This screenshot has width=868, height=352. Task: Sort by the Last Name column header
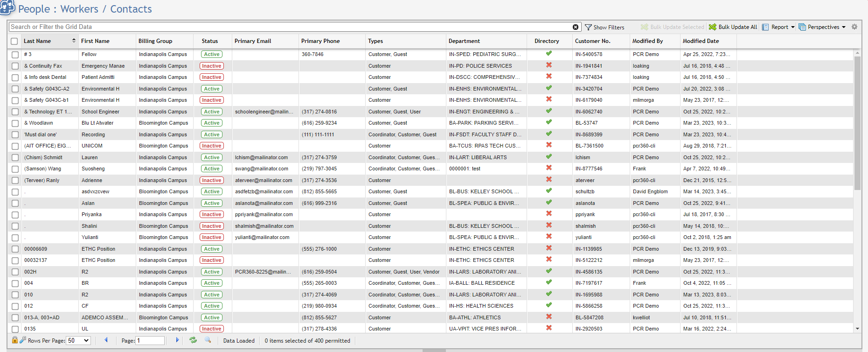pyautogui.click(x=37, y=41)
